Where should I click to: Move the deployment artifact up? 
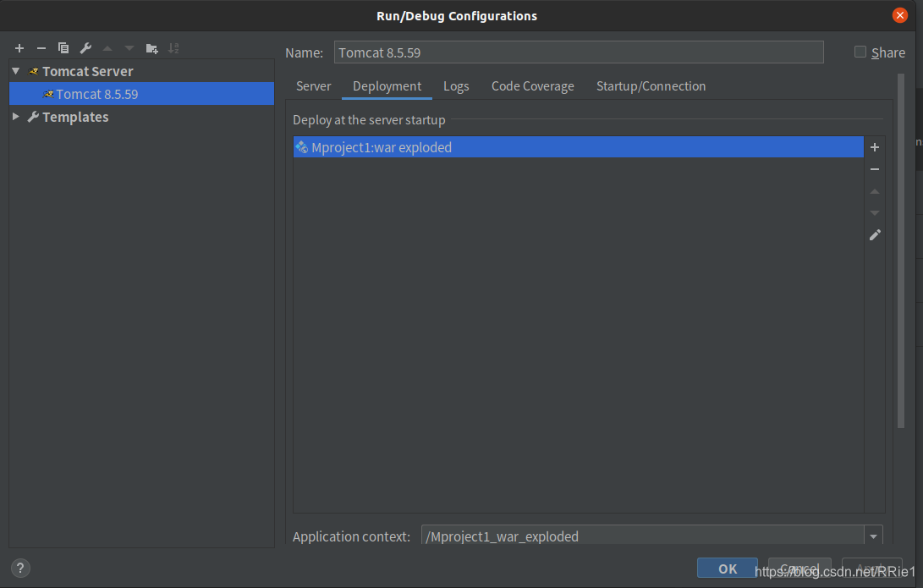coord(875,191)
